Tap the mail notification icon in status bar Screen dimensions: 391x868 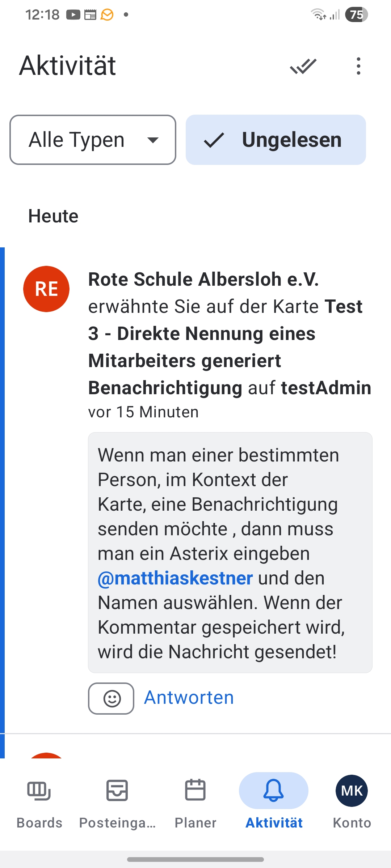click(107, 15)
